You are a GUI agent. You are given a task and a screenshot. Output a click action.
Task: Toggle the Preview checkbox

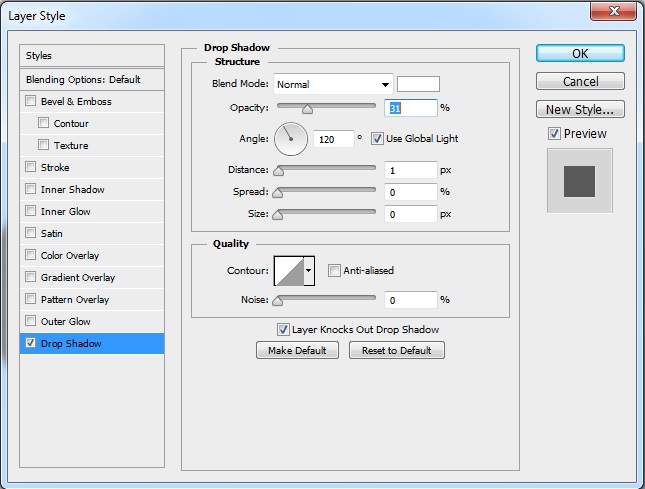[554, 134]
